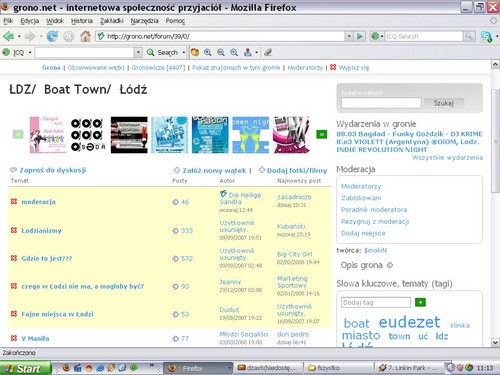Open the back button history dropdown arrow
500x375 pixels.
pyautogui.click(x=19, y=36)
